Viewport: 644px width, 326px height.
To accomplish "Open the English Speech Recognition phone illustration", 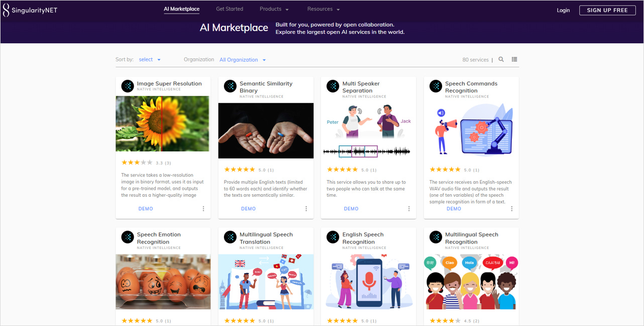I will [x=369, y=282].
